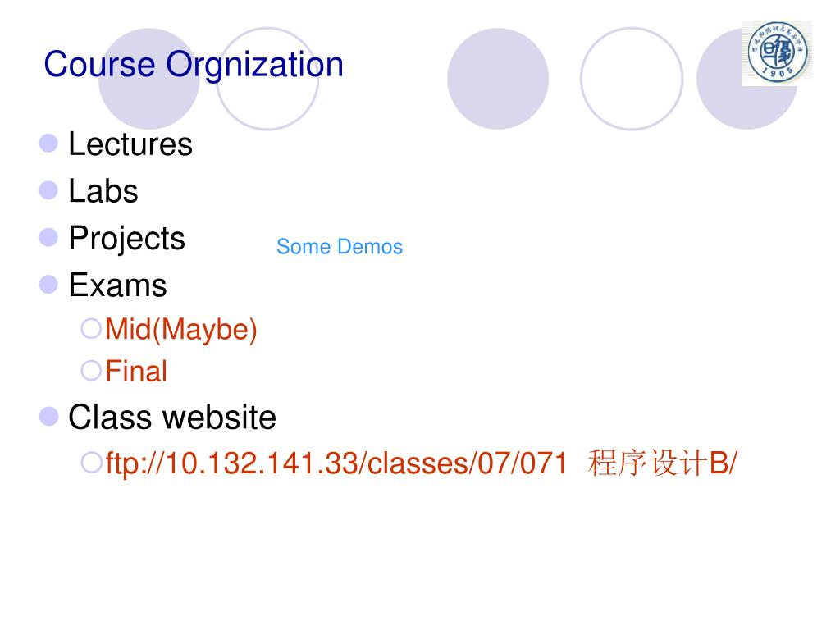This screenshot has height=630, width=840.
Task: Click the round bullet beside Lectures
Action: (48, 144)
